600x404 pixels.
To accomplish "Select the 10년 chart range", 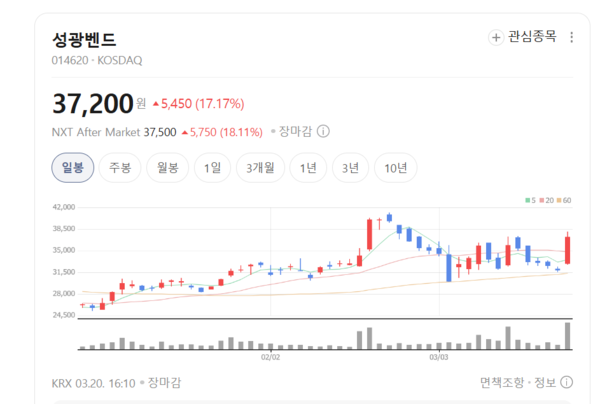I will coord(395,168).
